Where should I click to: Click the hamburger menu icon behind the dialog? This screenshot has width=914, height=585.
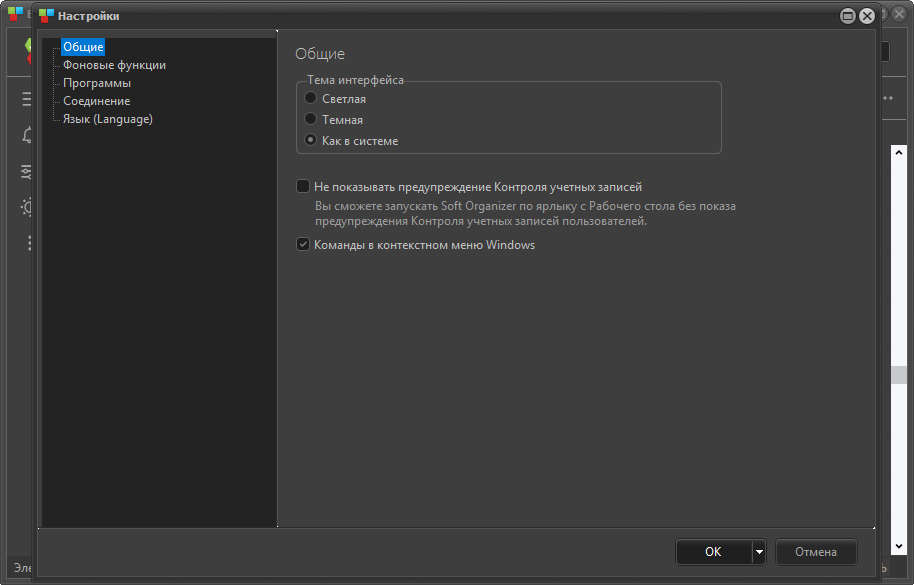point(27,99)
